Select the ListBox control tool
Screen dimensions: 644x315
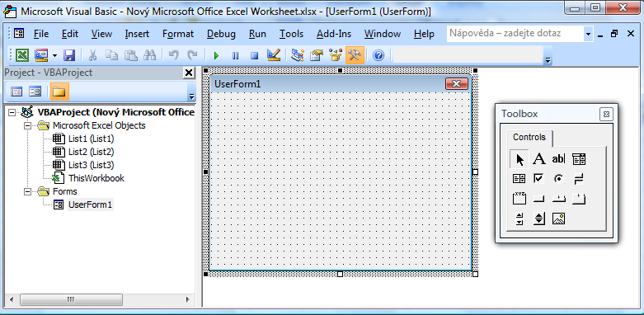coord(519,179)
